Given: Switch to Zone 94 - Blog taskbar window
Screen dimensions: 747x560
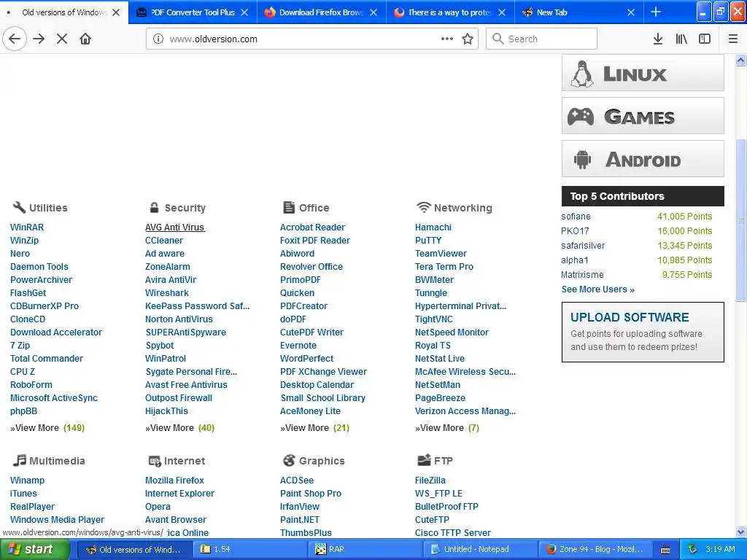Looking at the screenshot, I should [x=595, y=550].
